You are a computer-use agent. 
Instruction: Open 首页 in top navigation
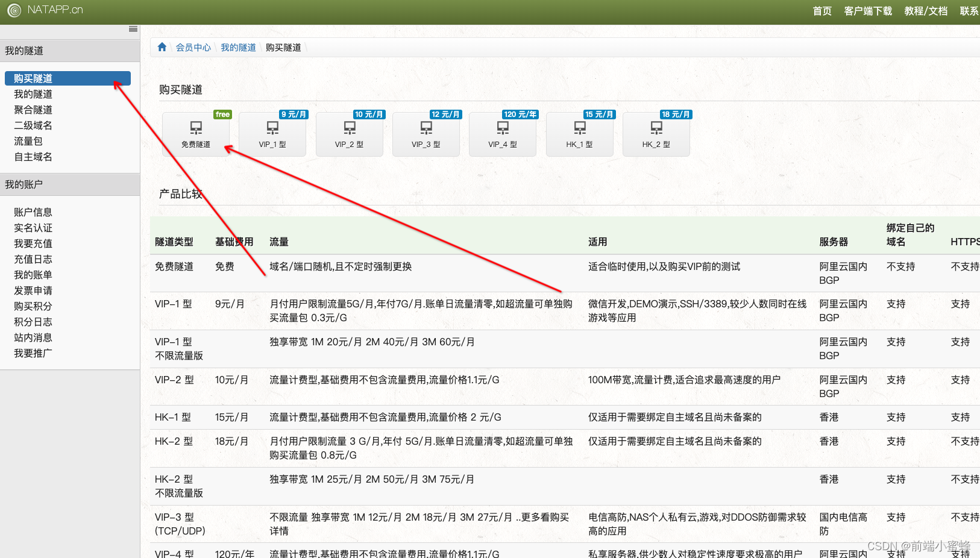pos(822,11)
